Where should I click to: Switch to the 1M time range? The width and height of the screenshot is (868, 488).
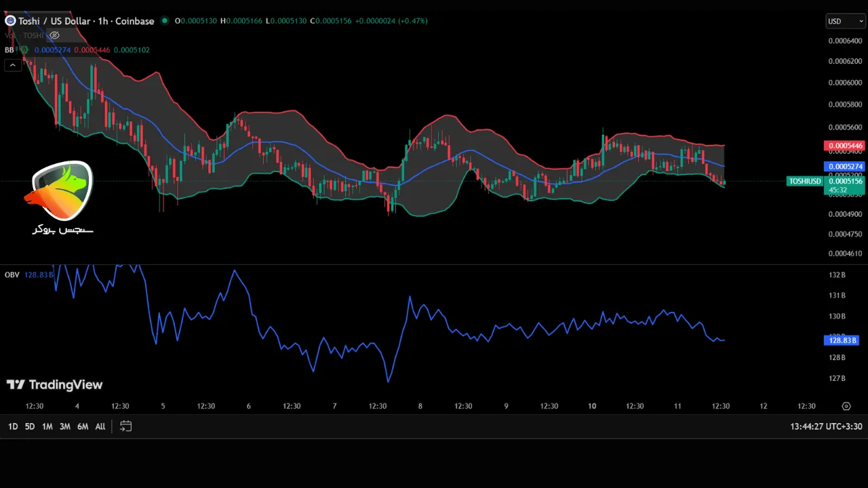47,426
